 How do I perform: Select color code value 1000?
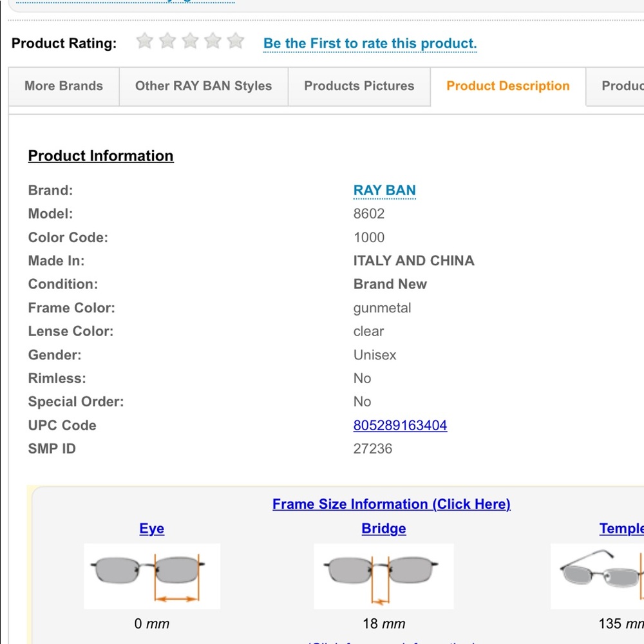pos(369,238)
